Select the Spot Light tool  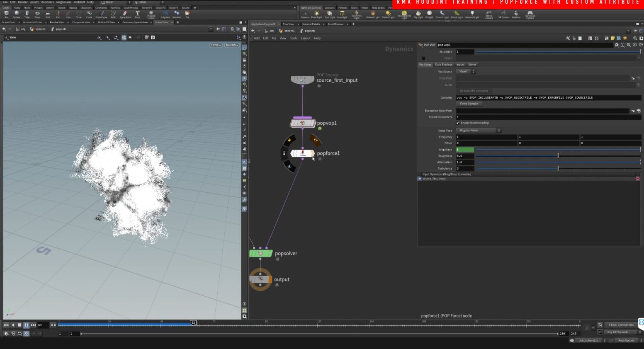(x=330, y=14)
